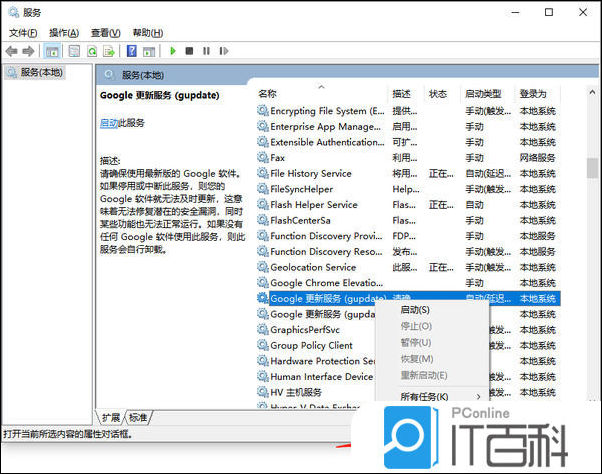Sort by the 登录为 column header
The image size is (602, 474).
click(533, 94)
